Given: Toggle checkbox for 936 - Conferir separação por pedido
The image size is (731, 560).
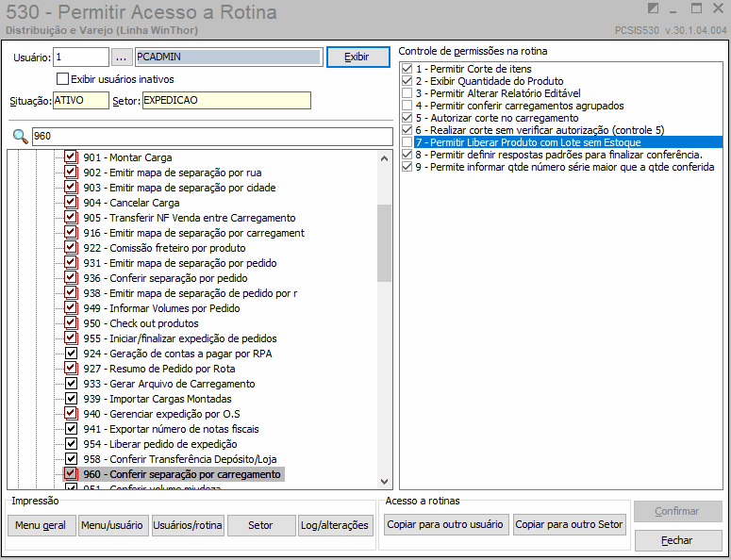Looking at the screenshot, I should pyautogui.click(x=71, y=278).
